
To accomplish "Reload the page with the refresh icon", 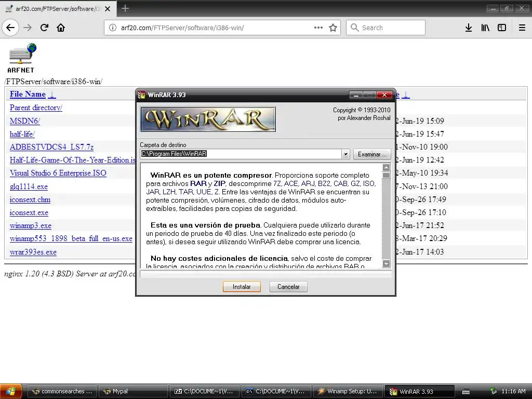I will tap(44, 28).
